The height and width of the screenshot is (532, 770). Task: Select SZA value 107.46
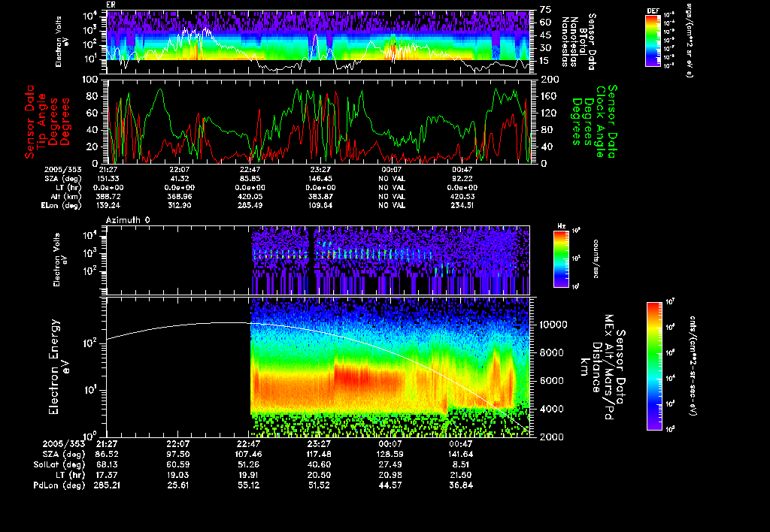coord(249,455)
